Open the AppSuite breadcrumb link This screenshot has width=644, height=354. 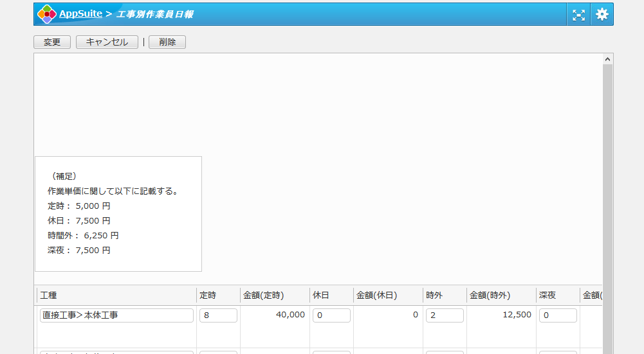pyautogui.click(x=80, y=13)
